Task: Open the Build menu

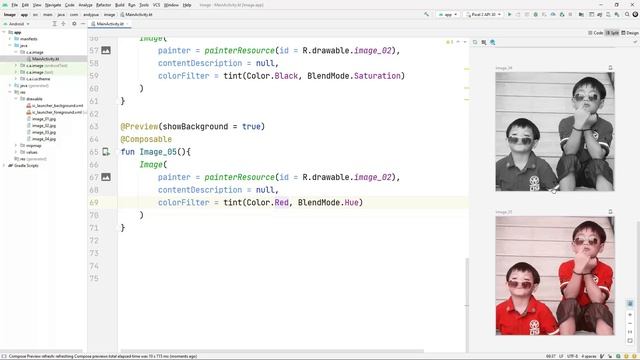Action: tap(120, 5)
